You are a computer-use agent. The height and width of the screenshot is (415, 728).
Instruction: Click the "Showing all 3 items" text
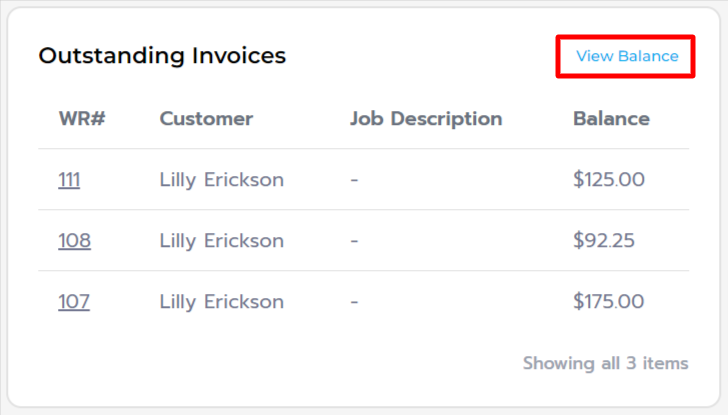(x=605, y=363)
